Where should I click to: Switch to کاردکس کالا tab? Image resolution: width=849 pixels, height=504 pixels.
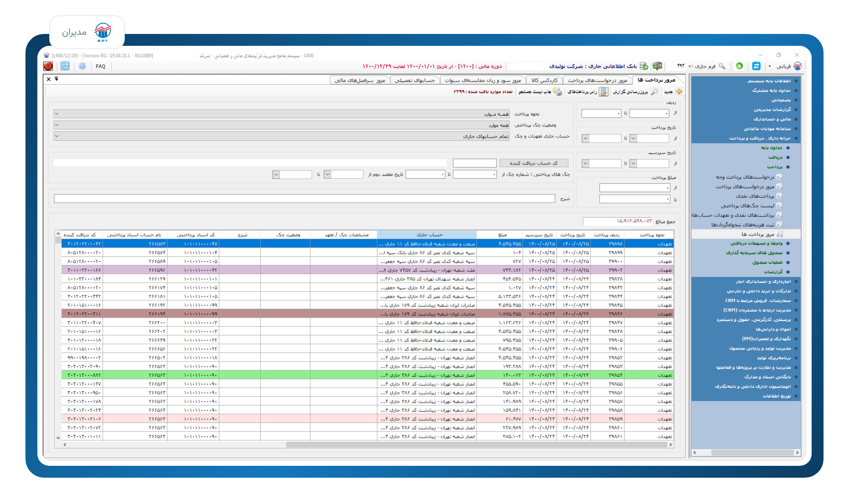coord(544,80)
